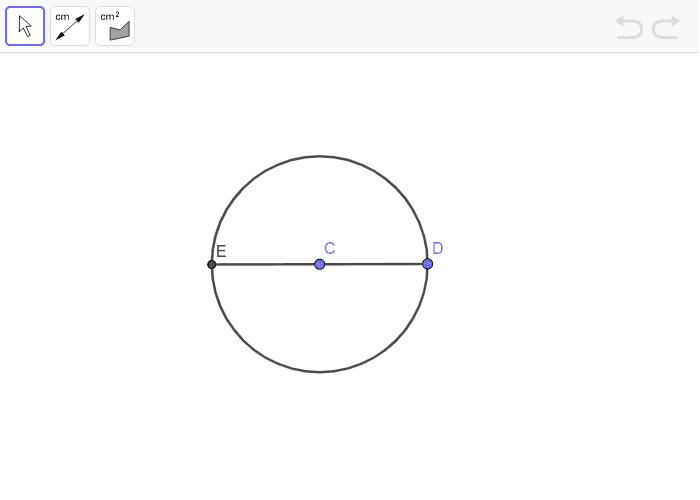The image size is (700, 500).
Task: Click the bottommost point of the circle
Action: click(x=320, y=372)
